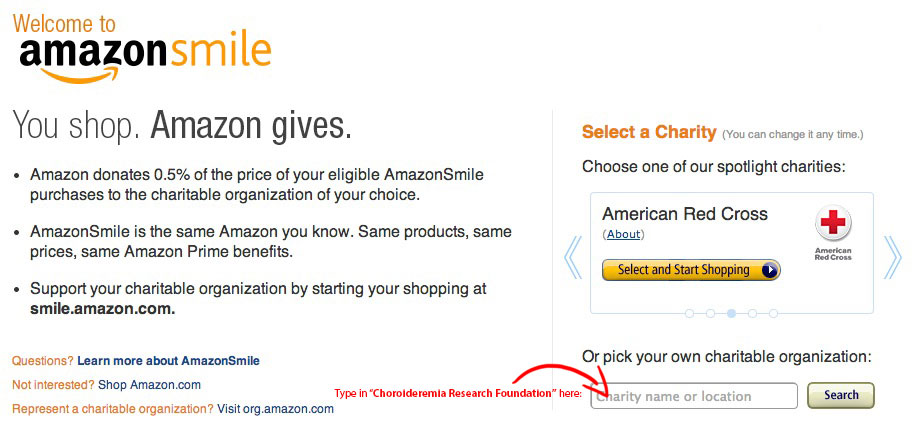Click the Search button
Screen dimensions: 923x434
click(x=841, y=395)
